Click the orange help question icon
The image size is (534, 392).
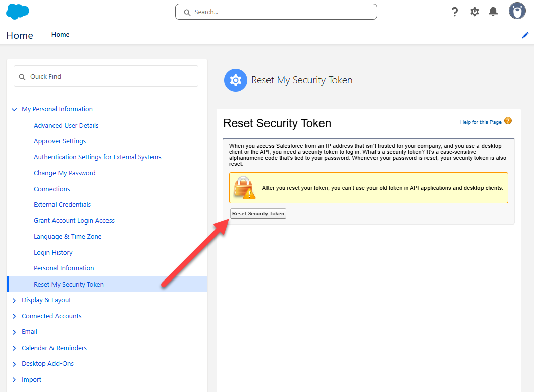coord(508,121)
